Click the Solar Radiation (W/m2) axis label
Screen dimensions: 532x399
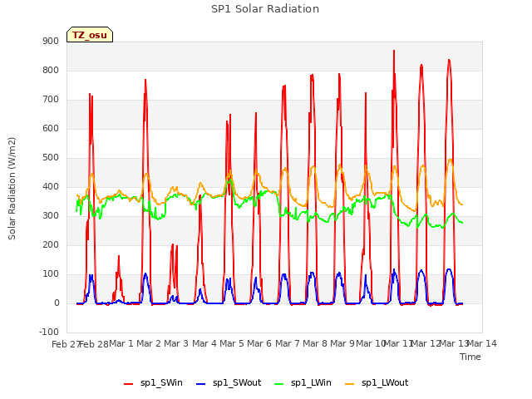(x=12, y=189)
